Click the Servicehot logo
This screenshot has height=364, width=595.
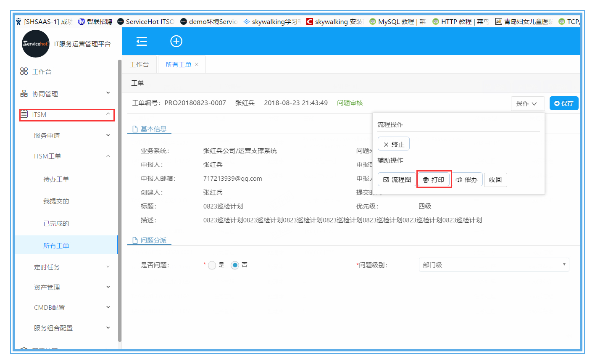click(36, 44)
